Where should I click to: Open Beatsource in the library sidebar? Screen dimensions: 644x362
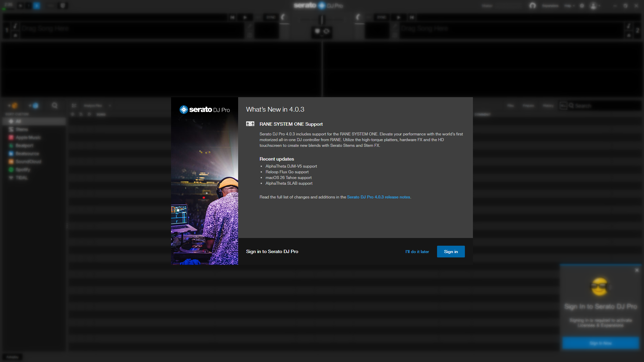(x=34, y=154)
